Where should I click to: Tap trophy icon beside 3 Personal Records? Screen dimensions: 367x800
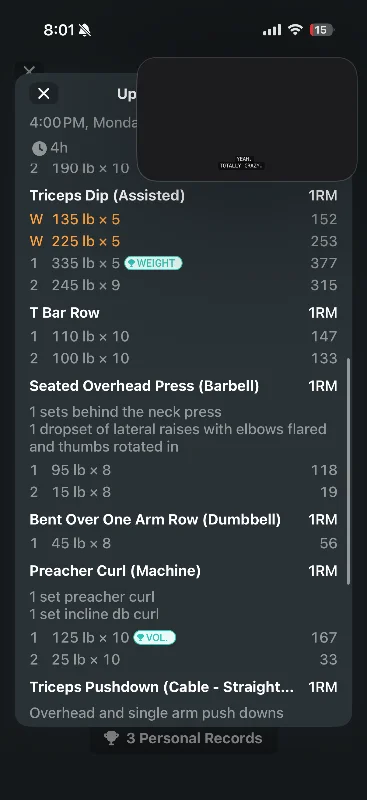(x=111, y=738)
